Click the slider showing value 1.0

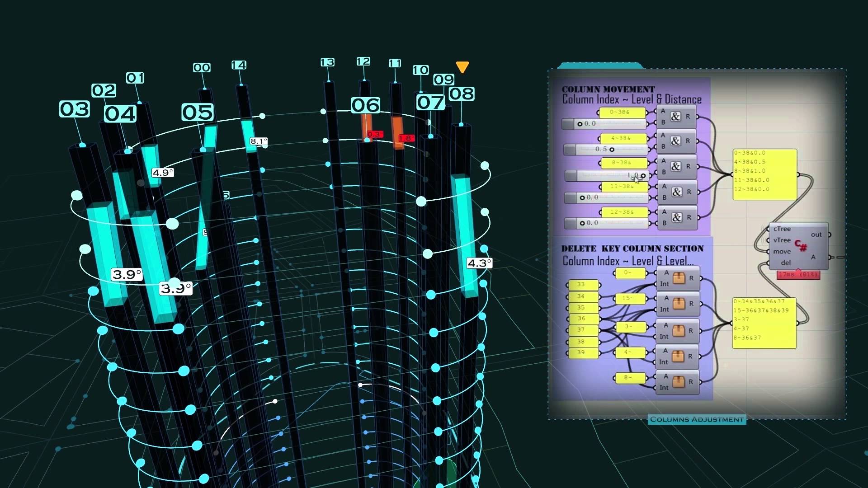click(607, 175)
